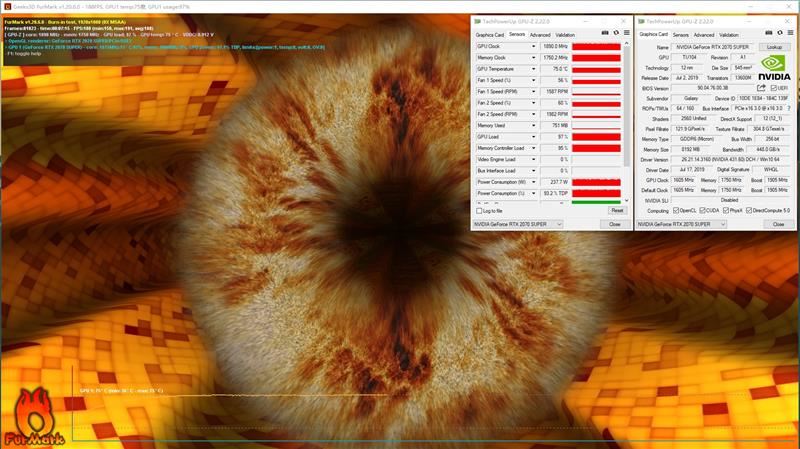Open Power Consumption (%) dropdown arrow
This screenshot has height=449, width=800.
[x=534, y=193]
